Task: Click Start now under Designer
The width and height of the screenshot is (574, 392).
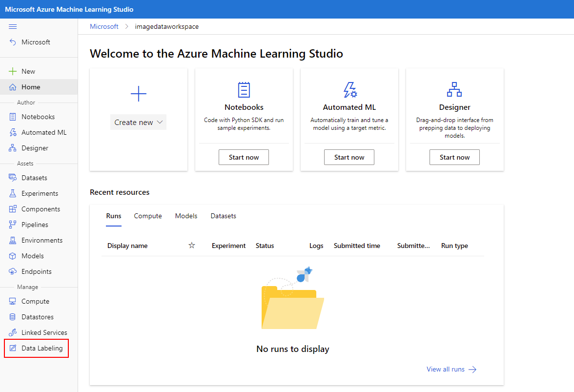Action: click(454, 157)
